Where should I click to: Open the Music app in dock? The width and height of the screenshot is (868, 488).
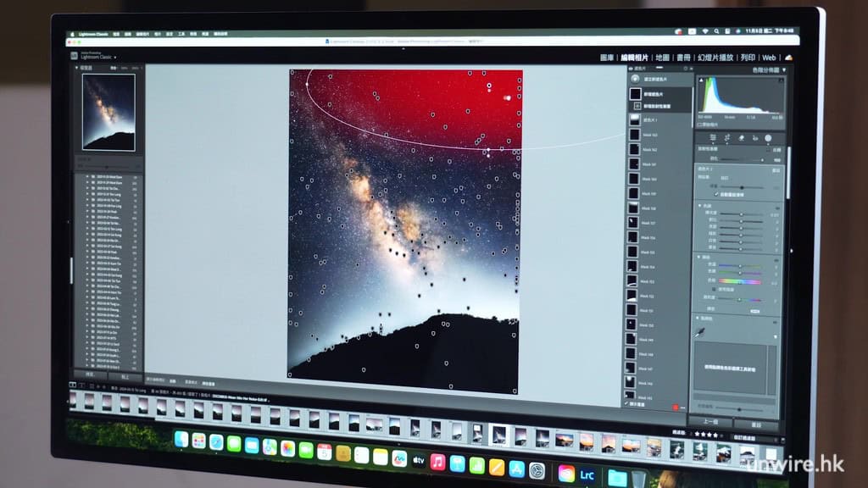[x=438, y=462]
